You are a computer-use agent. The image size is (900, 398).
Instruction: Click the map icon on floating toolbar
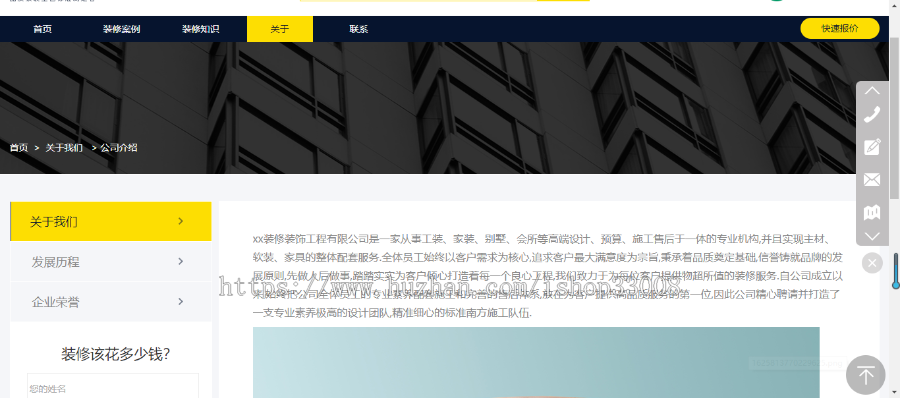(872, 212)
